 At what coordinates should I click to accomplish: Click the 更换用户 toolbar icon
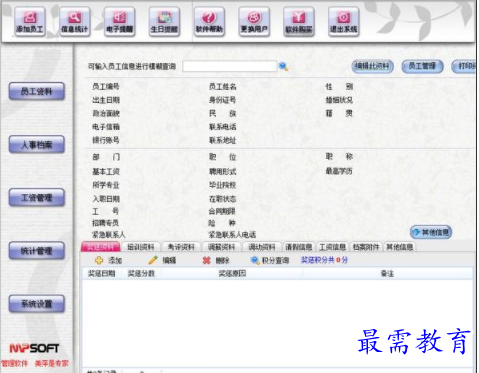[254, 22]
